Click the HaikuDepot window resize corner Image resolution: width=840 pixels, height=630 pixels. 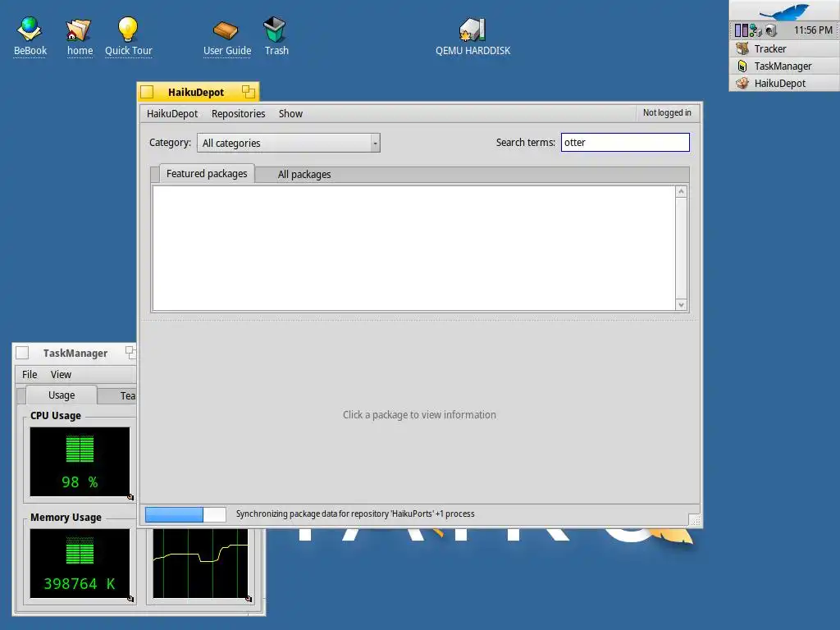(694, 520)
